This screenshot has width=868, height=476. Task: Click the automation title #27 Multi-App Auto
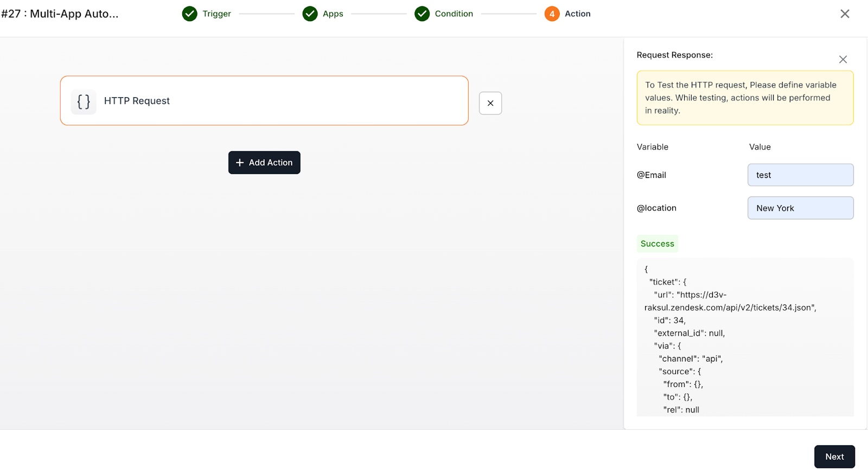60,14
